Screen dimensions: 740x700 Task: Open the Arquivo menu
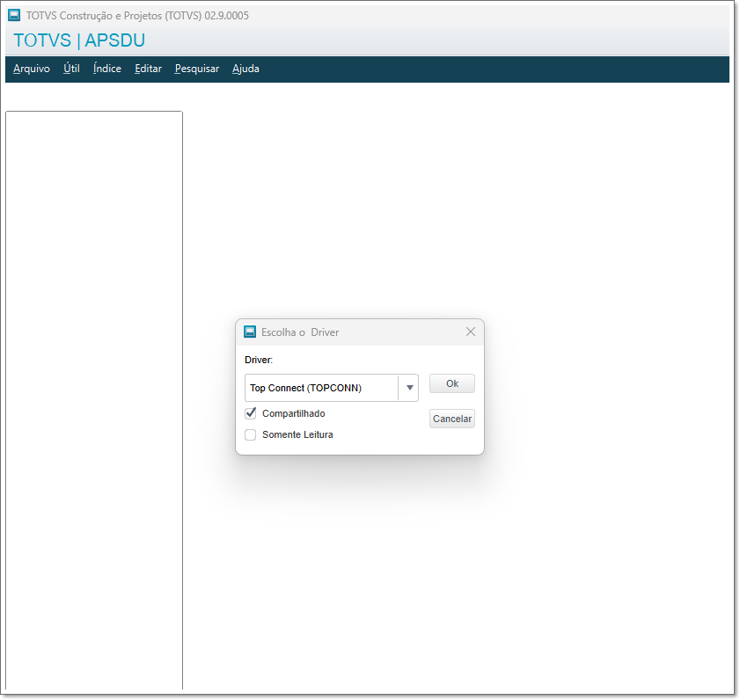click(x=32, y=69)
